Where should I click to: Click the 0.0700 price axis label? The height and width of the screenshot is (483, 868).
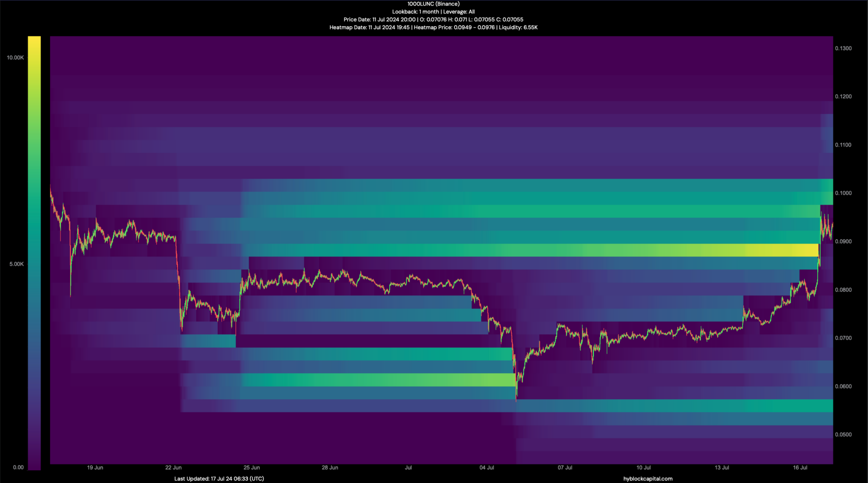pyautogui.click(x=843, y=338)
